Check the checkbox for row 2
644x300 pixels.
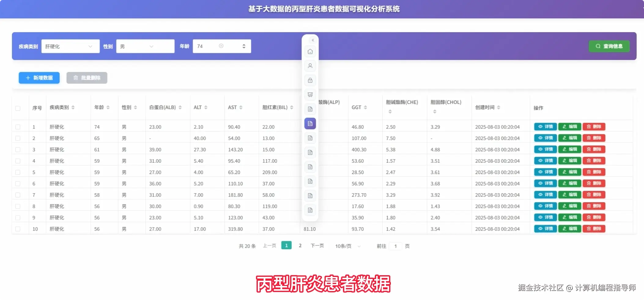(18, 138)
